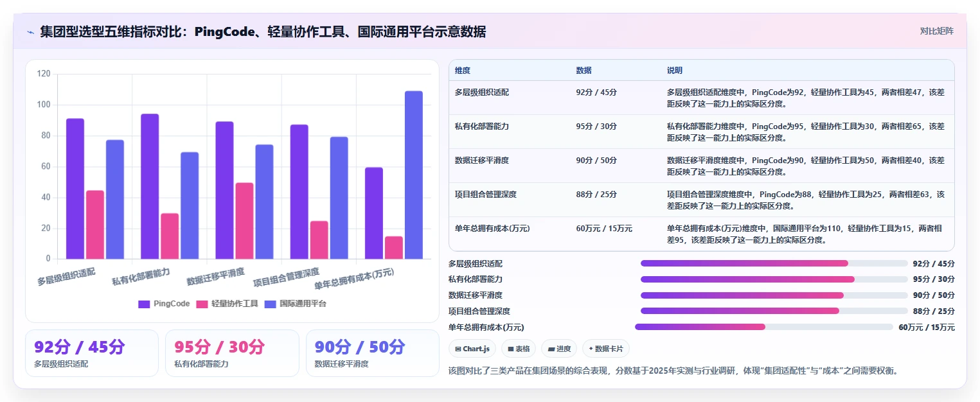
Task: Click PingCode bar for 单年总拥有成本
Action: (374, 213)
